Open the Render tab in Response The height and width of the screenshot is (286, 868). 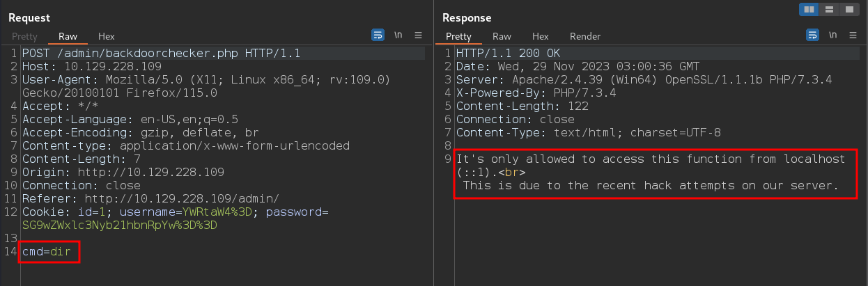click(585, 36)
